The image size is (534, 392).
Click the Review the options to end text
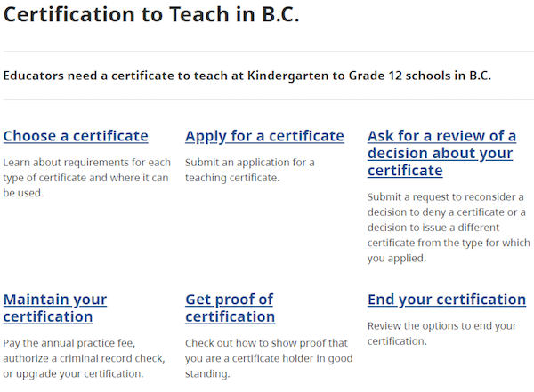(441, 333)
